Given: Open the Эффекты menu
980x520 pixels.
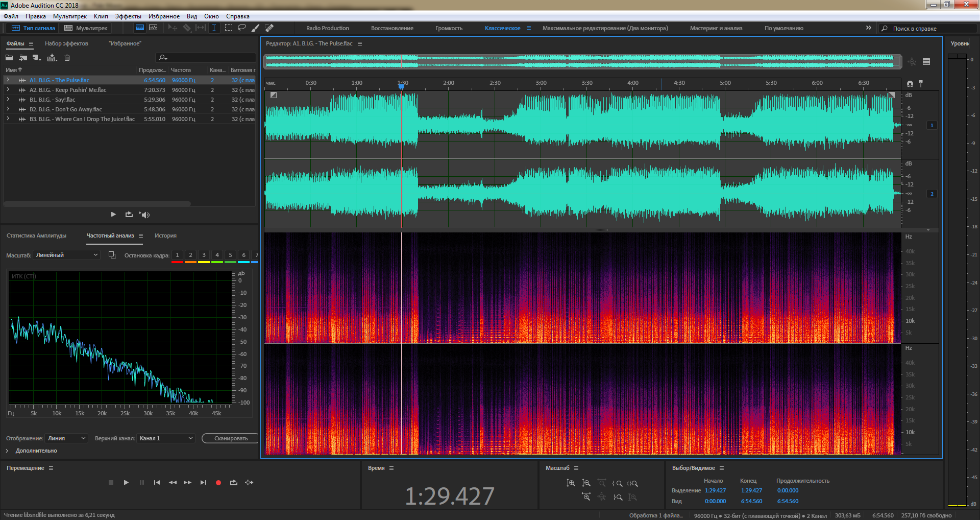Looking at the screenshot, I should click(x=128, y=16).
